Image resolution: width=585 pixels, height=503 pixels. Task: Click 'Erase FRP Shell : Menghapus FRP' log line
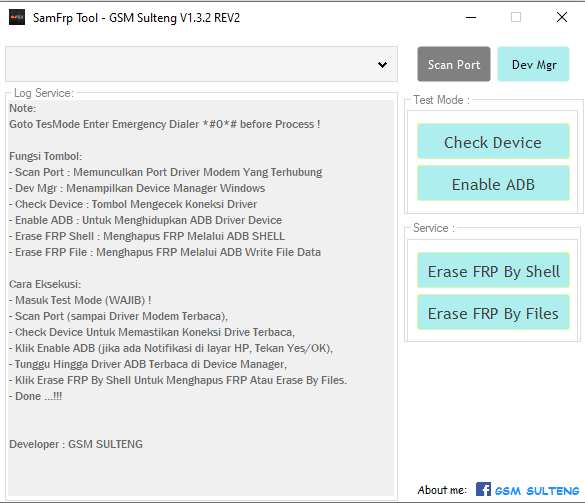(147, 236)
